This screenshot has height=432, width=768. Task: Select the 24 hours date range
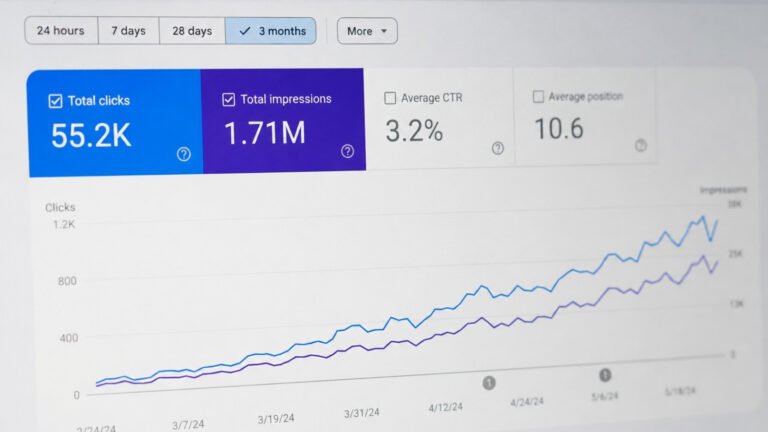pyautogui.click(x=61, y=30)
